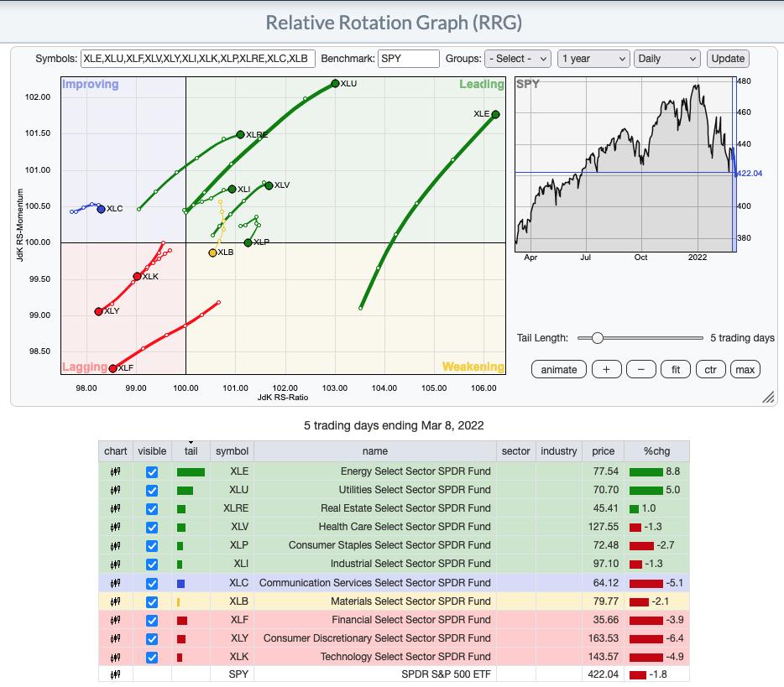Screen dimensions: 784x687
Task: Click the animate button
Action: coord(558,370)
